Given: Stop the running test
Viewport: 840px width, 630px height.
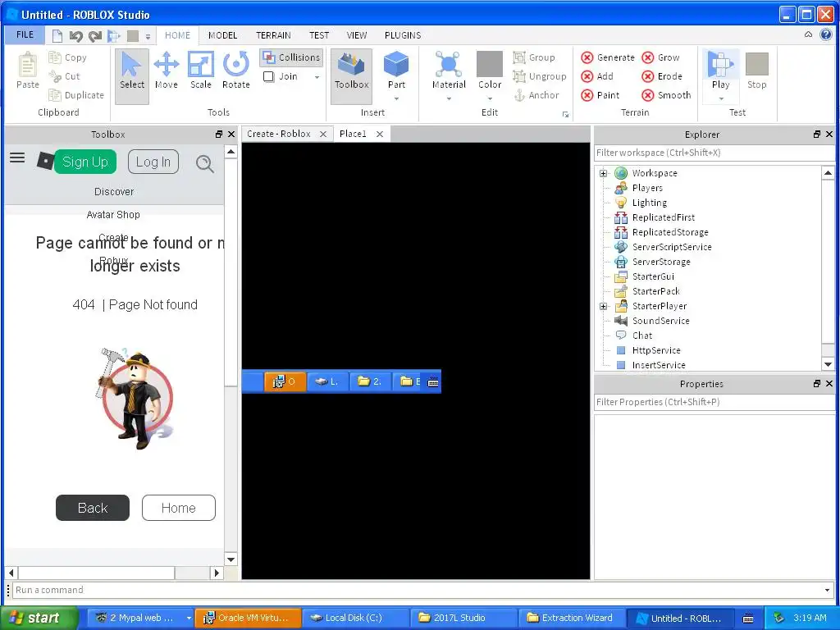Looking at the screenshot, I should coord(756,71).
